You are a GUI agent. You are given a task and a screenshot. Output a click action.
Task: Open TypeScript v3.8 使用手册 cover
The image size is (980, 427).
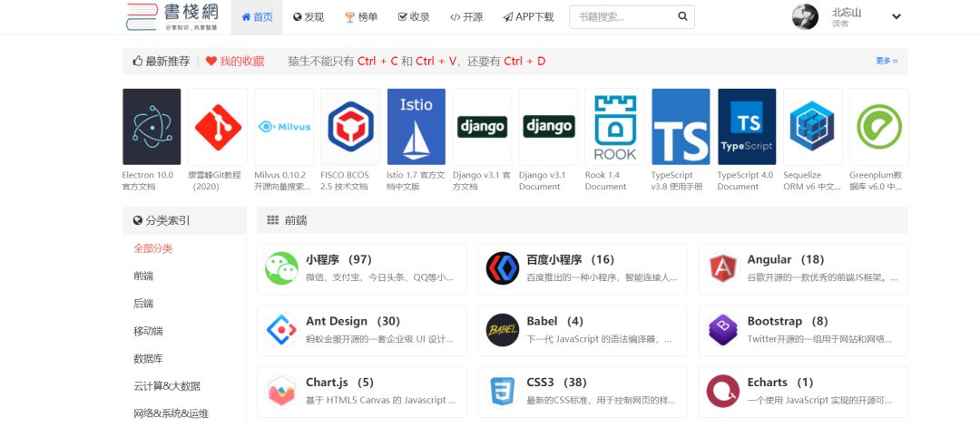pyautogui.click(x=681, y=127)
